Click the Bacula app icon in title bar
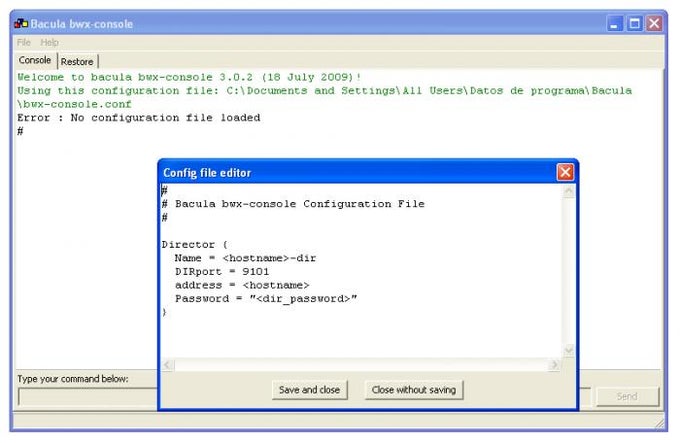 pyautogui.click(x=21, y=23)
